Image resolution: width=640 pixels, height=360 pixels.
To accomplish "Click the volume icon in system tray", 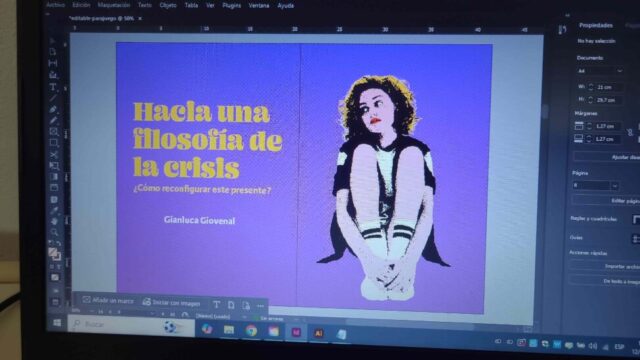I will point(593,346).
